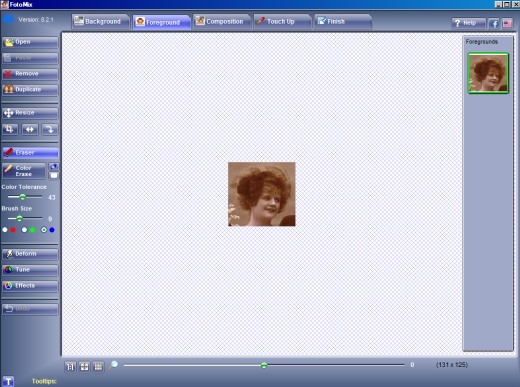Set zoom to actual size 1:1
The height and width of the screenshot is (387, 520).
click(70, 367)
